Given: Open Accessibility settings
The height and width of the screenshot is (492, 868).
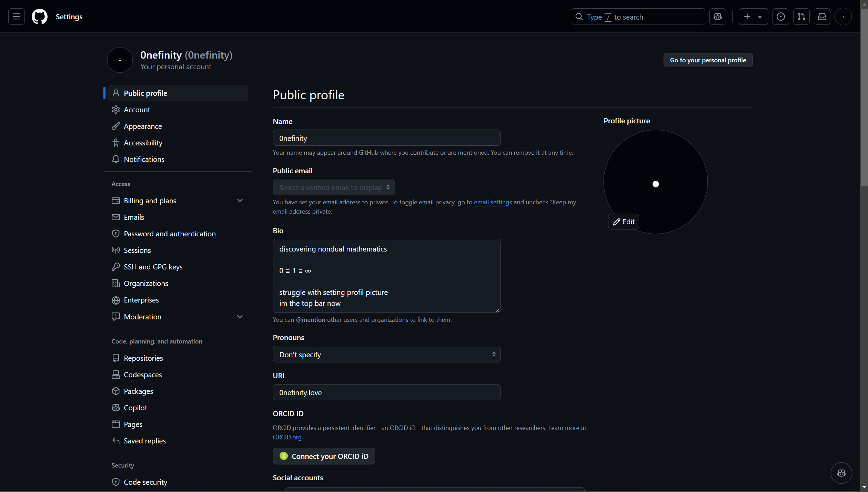Looking at the screenshot, I should 178,143.
